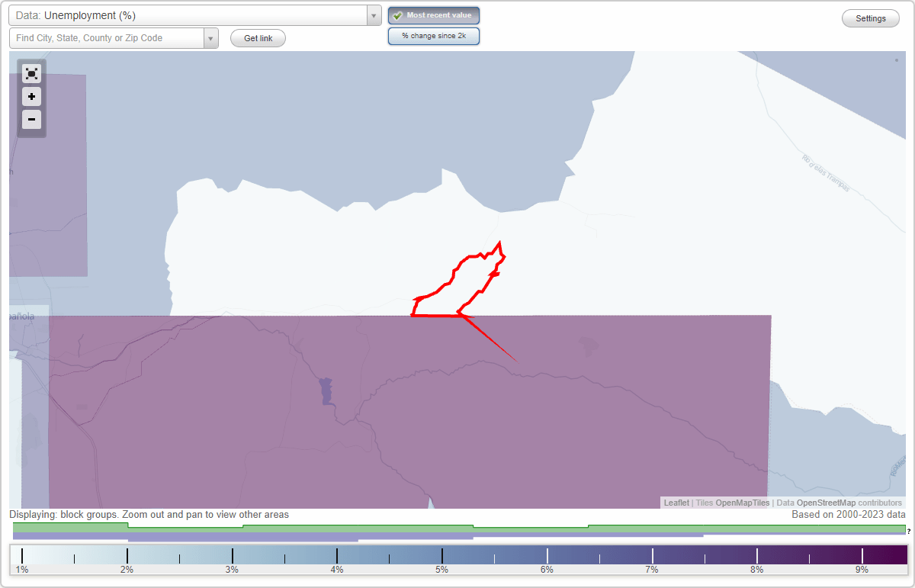
Task: Click the OpenMapTiles tiles credit
Action: click(x=743, y=503)
